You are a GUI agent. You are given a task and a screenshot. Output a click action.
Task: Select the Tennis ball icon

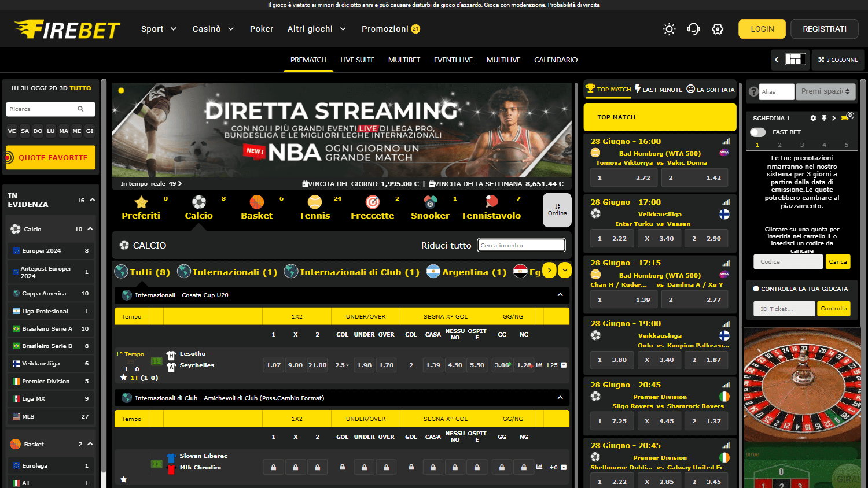coord(315,202)
